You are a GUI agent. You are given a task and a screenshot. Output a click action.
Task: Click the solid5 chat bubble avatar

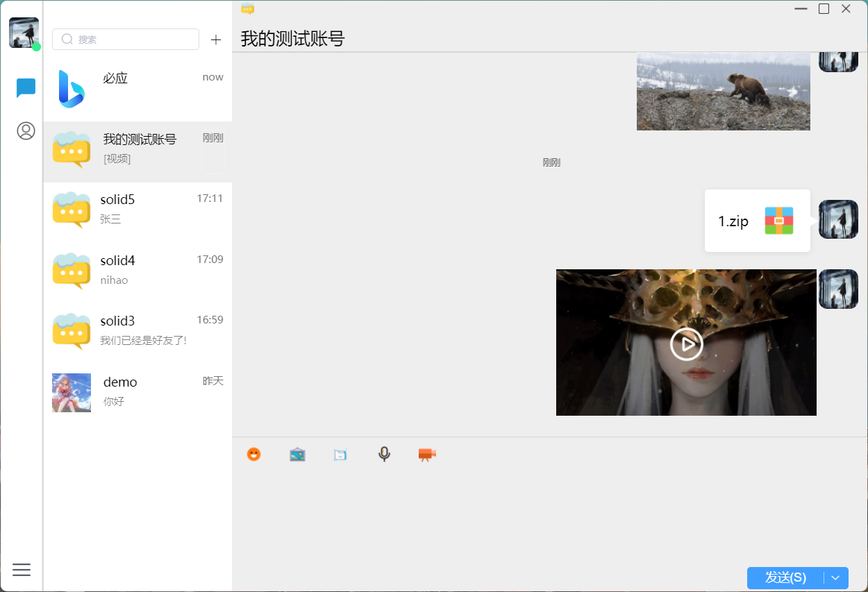coord(72,210)
